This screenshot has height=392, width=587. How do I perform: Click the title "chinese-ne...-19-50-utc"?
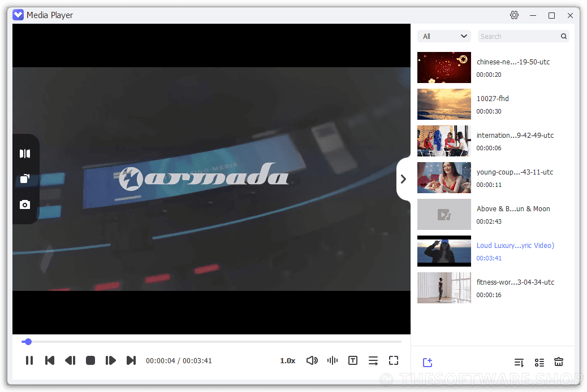513,62
